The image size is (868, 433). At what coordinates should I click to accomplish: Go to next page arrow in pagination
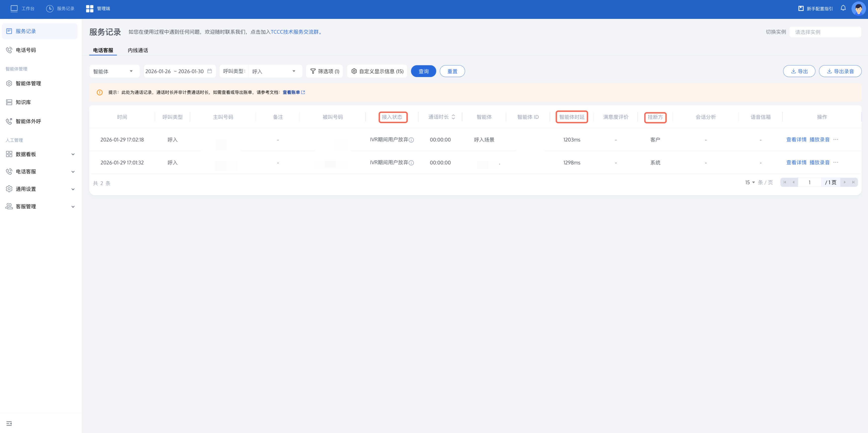(x=844, y=182)
